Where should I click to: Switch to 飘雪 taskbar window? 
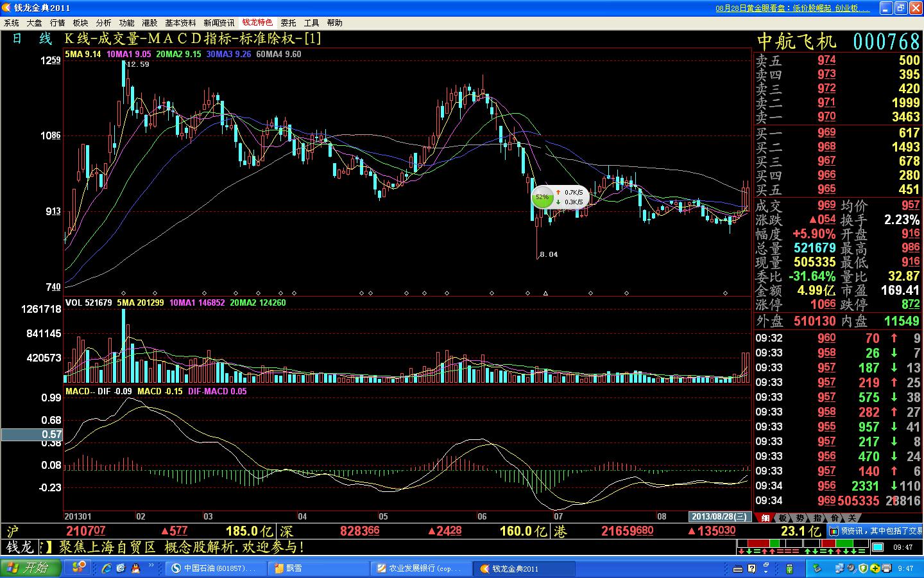(318, 568)
